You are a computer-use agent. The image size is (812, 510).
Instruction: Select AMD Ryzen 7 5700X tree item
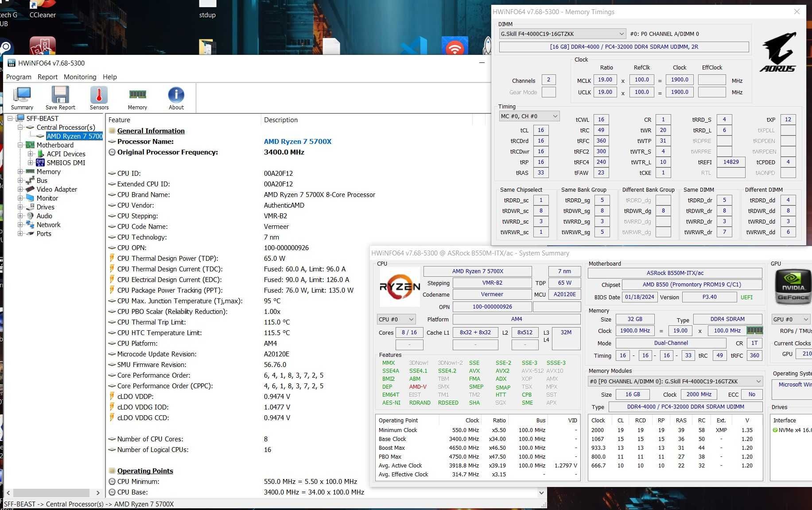click(74, 136)
